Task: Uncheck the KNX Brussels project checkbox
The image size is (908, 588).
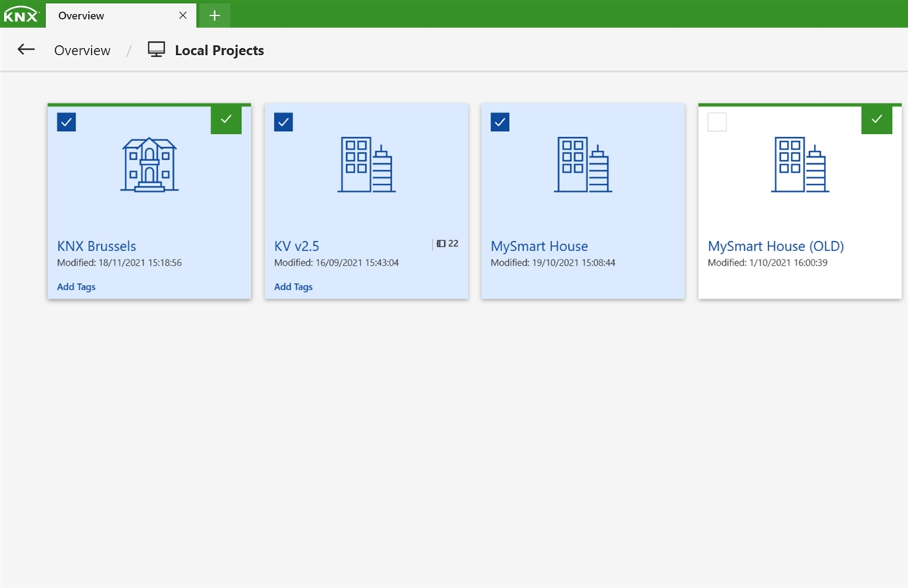Action: point(67,122)
